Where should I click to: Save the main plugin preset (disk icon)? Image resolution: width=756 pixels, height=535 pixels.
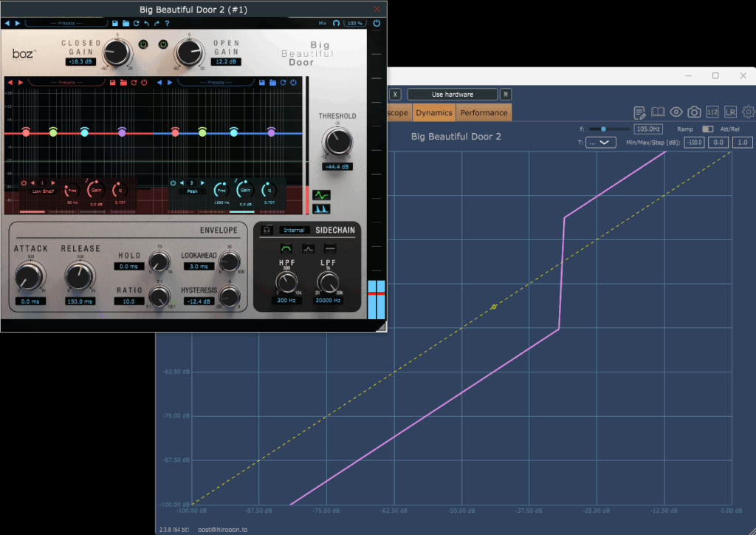tap(114, 23)
